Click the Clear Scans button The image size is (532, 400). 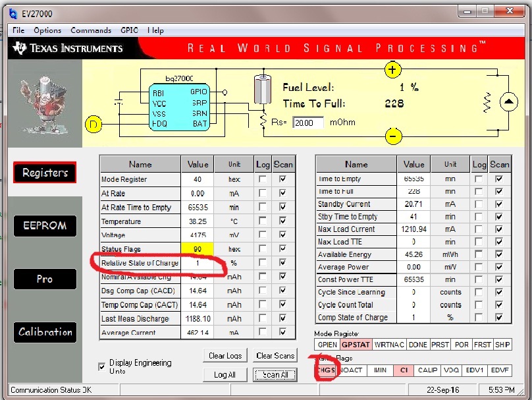[x=275, y=355]
